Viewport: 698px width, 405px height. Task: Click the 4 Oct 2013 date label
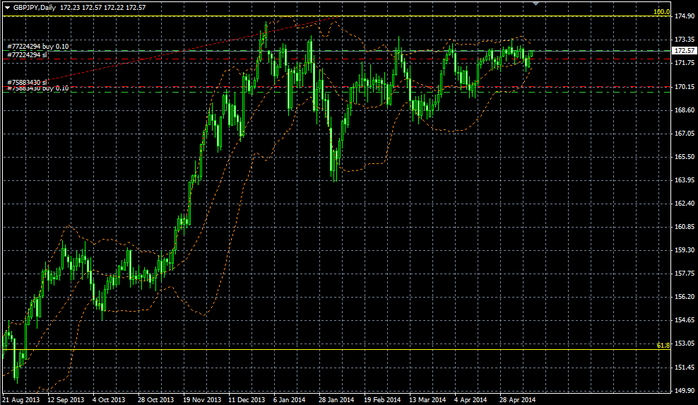click(109, 400)
